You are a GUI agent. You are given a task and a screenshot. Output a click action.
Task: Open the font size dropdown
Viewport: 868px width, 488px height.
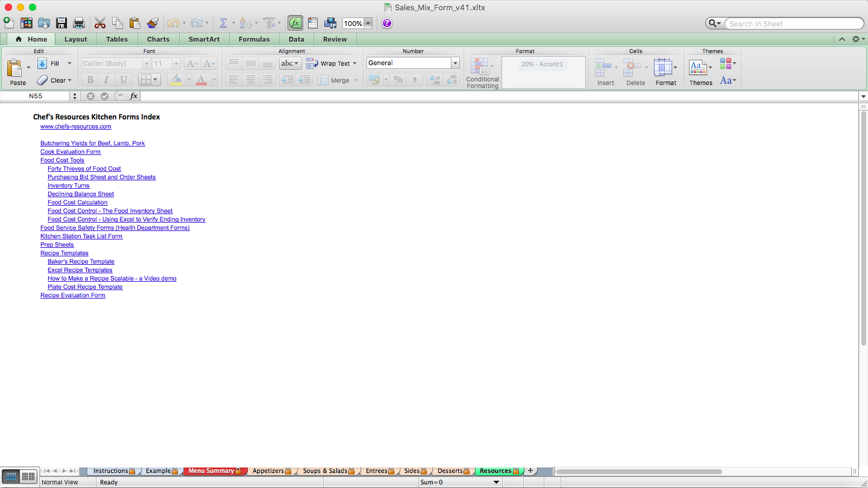pyautogui.click(x=175, y=63)
